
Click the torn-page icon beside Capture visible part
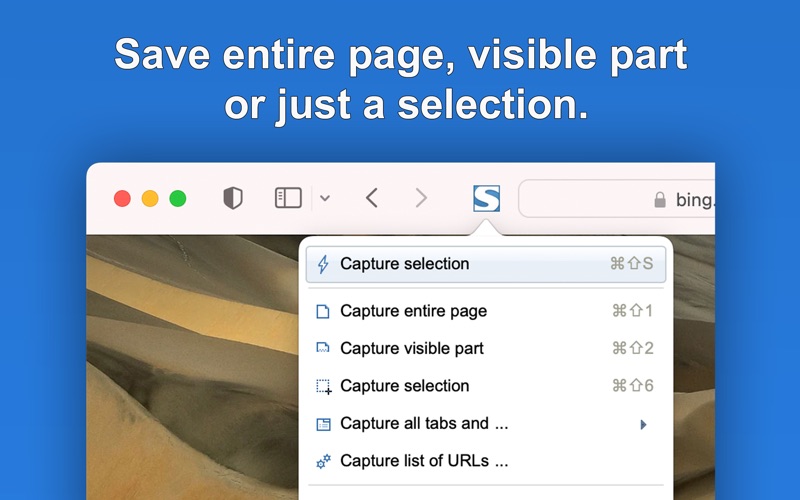pyautogui.click(x=323, y=348)
